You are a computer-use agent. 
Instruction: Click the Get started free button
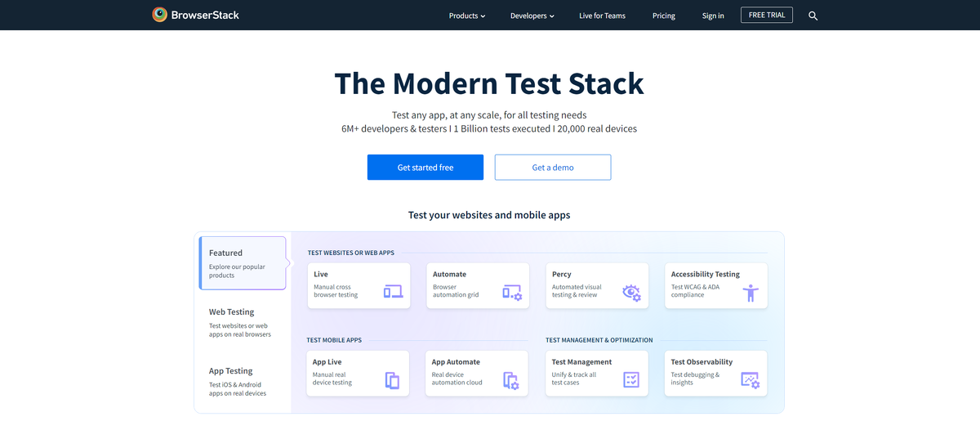[425, 167]
